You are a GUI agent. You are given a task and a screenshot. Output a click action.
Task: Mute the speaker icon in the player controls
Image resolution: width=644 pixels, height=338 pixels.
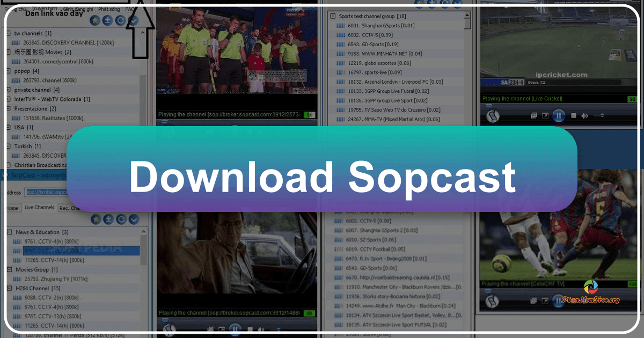pos(261,328)
